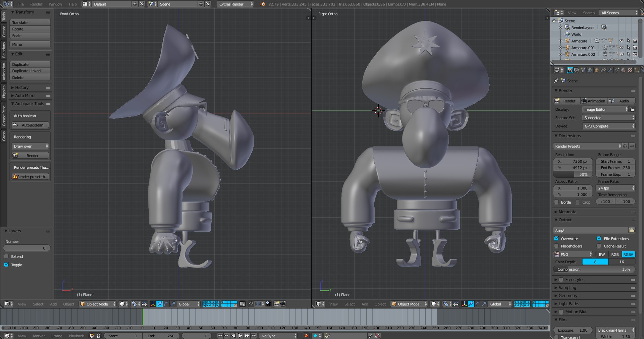The image size is (644, 339).
Task: Open the Device GPU Compute dropdown
Action: click(608, 126)
